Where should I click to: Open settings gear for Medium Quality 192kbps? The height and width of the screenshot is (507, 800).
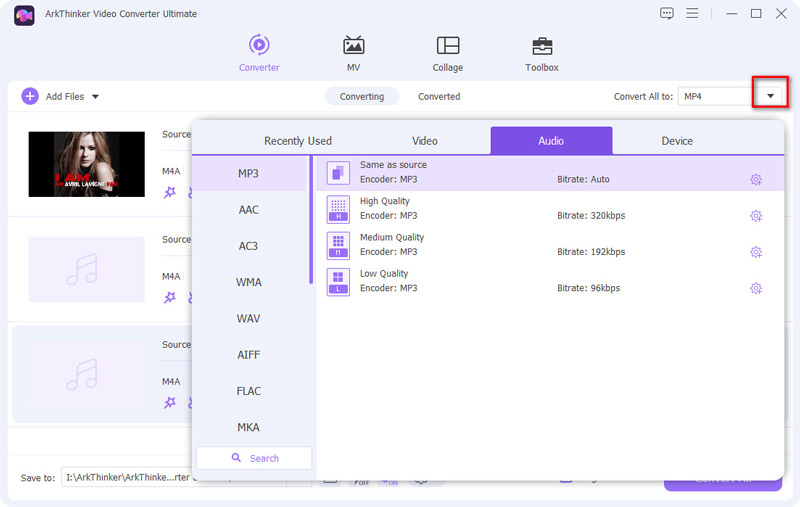coord(756,252)
